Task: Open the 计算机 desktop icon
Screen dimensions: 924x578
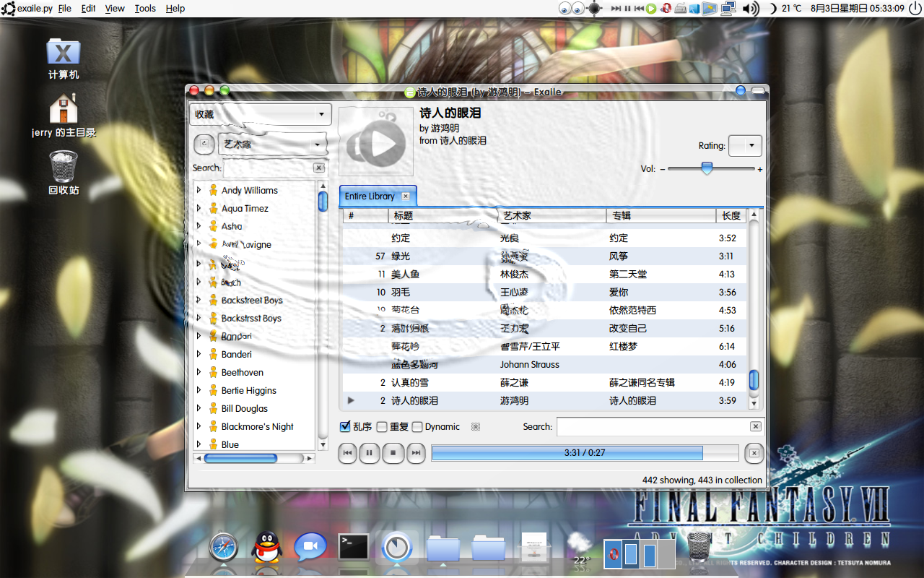Action: 64,59
